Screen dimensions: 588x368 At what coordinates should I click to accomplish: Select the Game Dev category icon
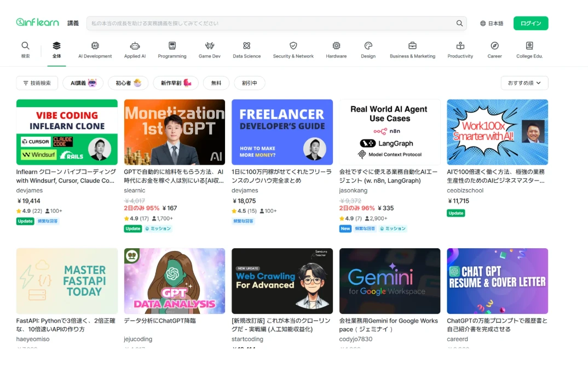209,46
